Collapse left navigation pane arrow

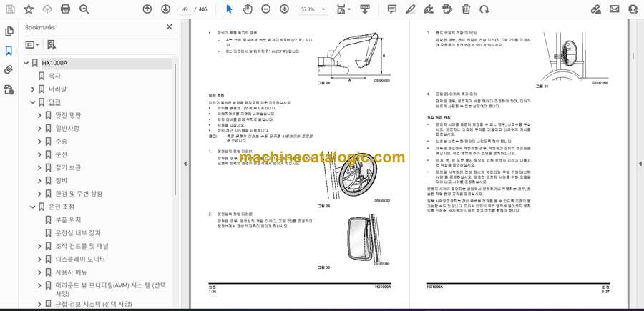coord(185,164)
